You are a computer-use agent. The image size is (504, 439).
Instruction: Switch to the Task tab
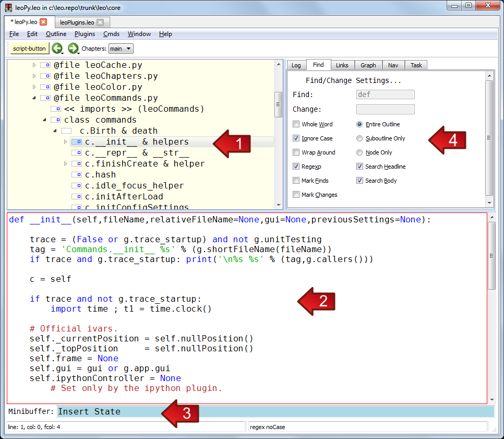(x=416, y=65)
